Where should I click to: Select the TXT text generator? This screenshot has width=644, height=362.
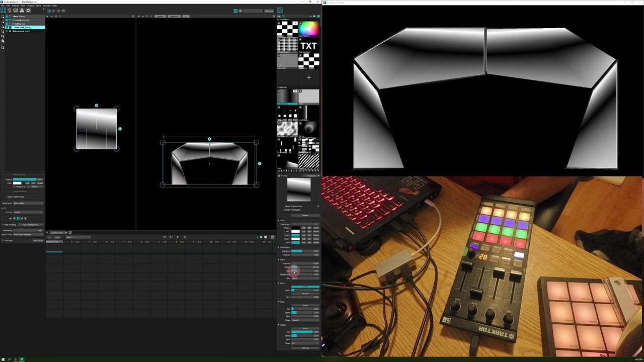[x=308, y=45]
